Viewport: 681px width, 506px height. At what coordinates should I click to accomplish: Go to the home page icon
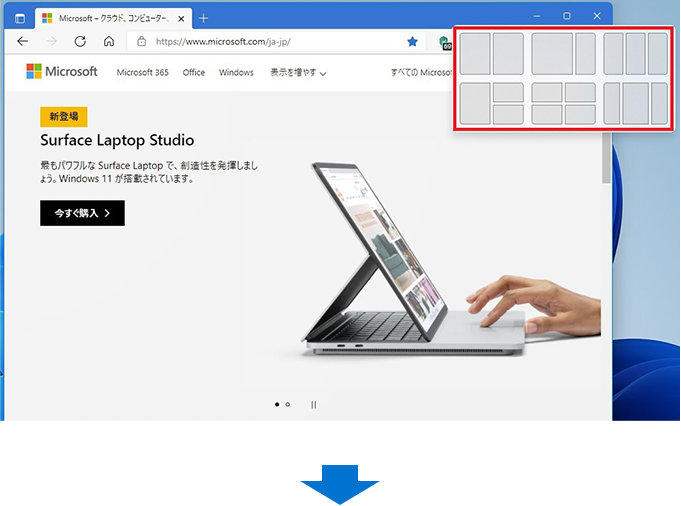click(x=109, y=42)
